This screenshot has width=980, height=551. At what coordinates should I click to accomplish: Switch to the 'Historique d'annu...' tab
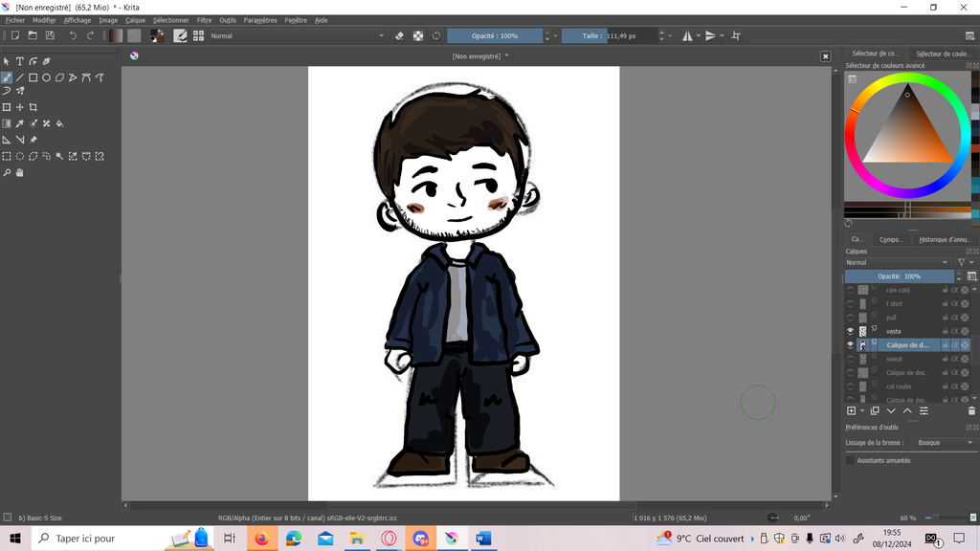[944, 239]
